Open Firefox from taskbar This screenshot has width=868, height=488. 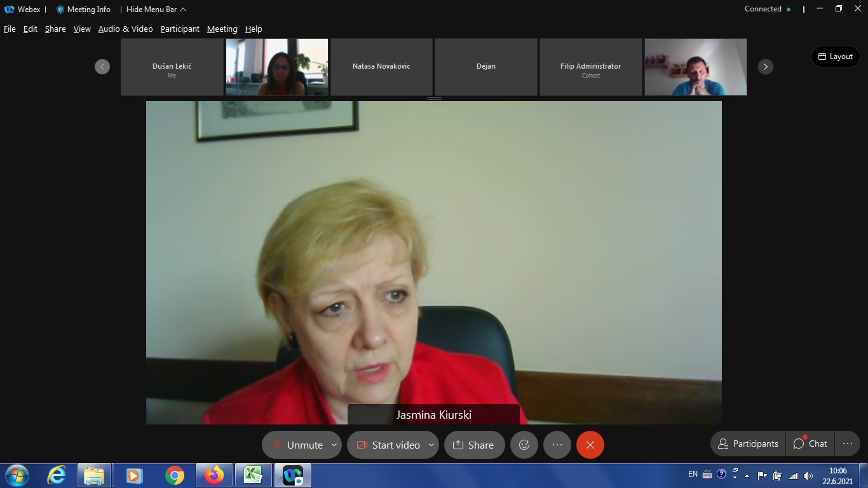214,475
